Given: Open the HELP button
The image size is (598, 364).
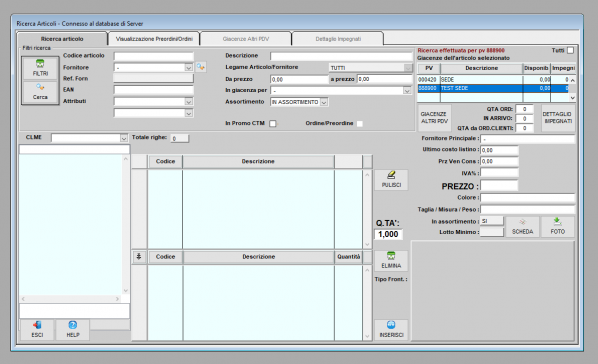Looking at the screenshot, I should [x=73, y=330].
